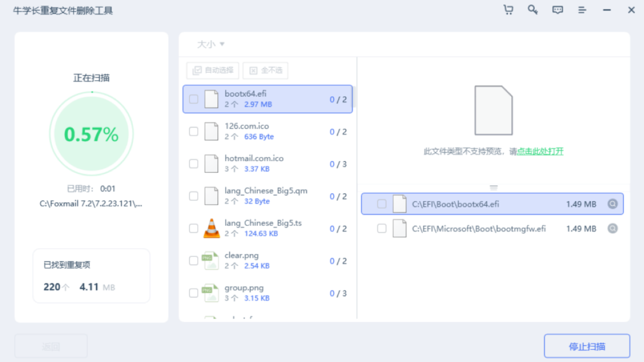Screen dimensions: 644x362
Task: Open the hamburger main menu
Action: pos(582,10)
